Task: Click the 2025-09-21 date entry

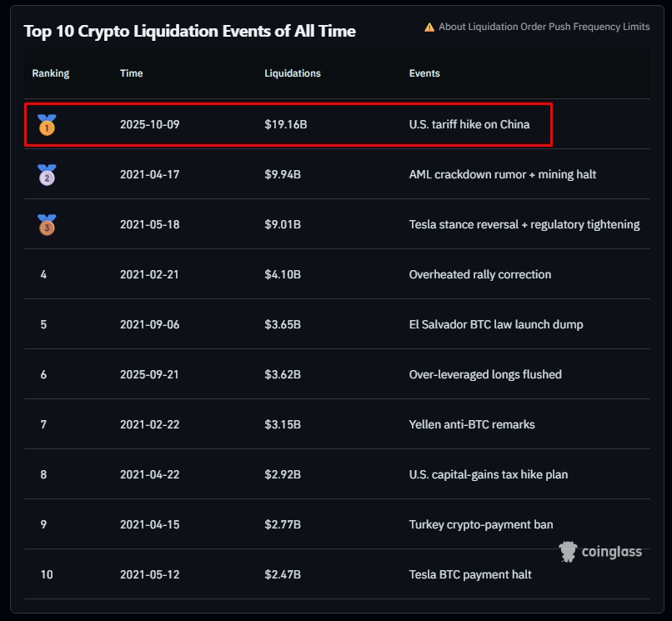Action: pos(150,374)
